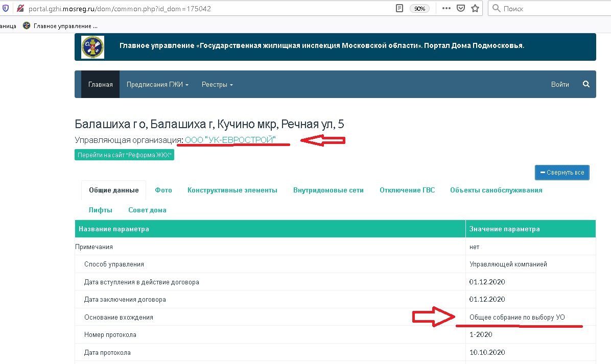Click the address bar URL text
The width and height of the screenshot is (611, 364).
[x=120, y=9]
